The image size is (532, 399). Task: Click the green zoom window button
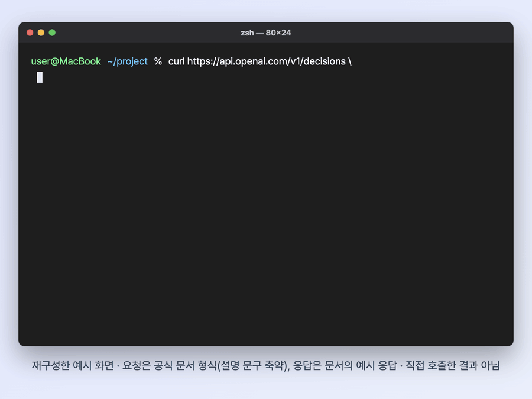pos(52,33)
